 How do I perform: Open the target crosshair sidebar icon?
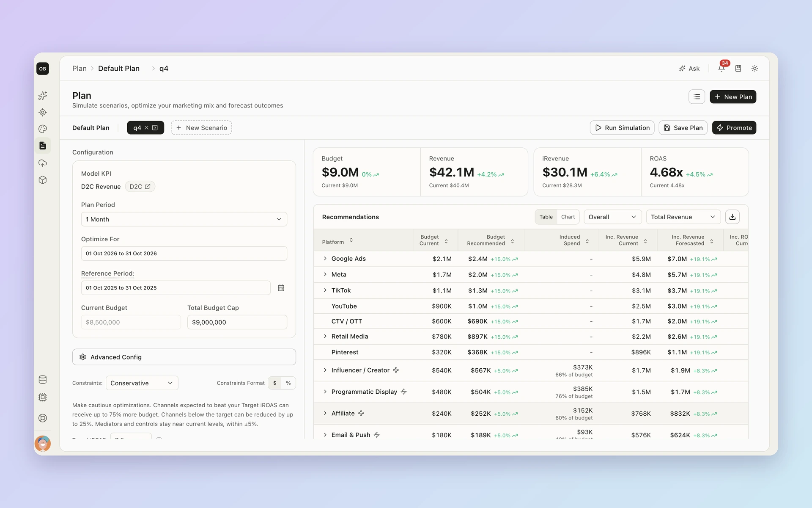coord(43,112)
